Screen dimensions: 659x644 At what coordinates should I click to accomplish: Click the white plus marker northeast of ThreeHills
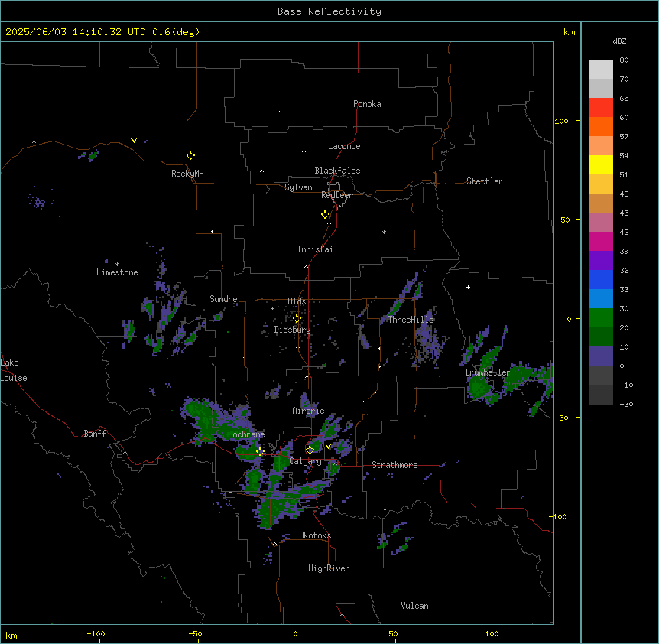[468, 287]
